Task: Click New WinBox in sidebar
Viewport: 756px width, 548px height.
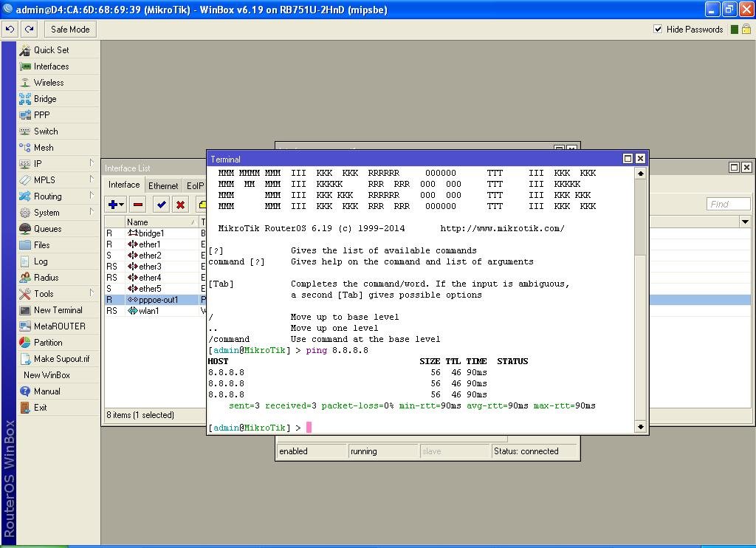Action: 58,375
